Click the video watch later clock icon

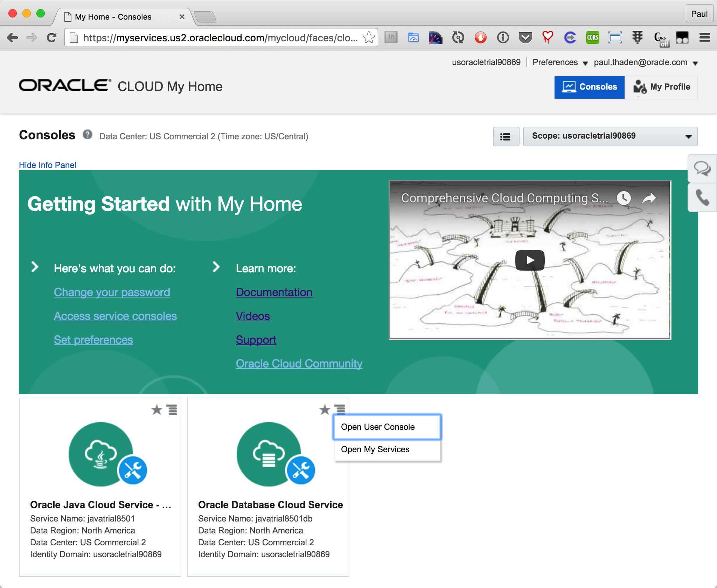tap(624, 198)
